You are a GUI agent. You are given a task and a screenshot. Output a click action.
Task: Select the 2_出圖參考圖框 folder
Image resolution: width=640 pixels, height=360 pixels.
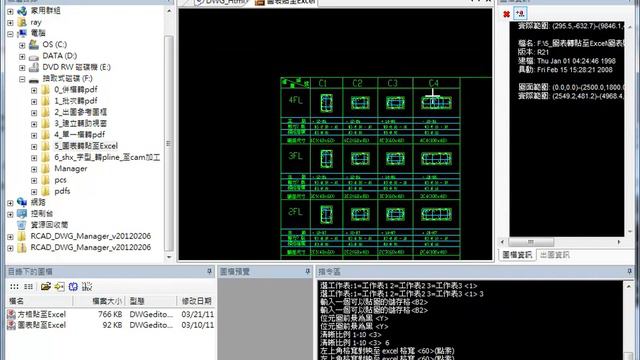(x=80, y=112)
